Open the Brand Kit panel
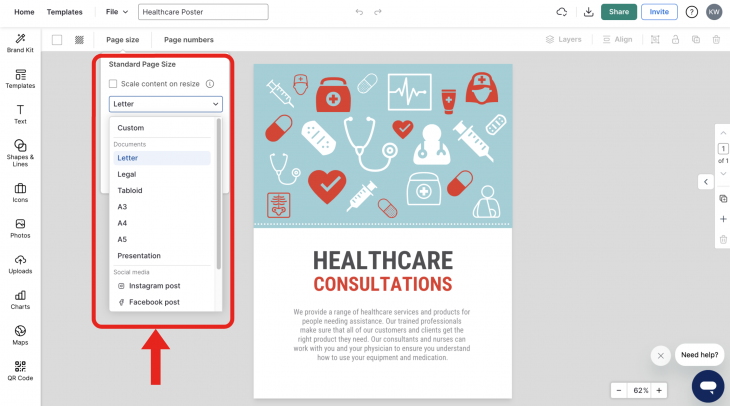 [20, 41]
